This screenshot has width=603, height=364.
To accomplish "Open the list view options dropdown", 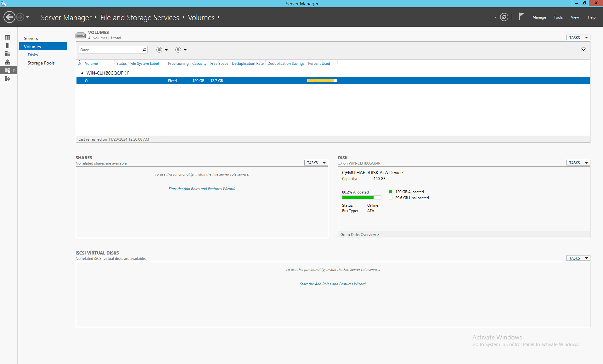I will pos(162,50).
